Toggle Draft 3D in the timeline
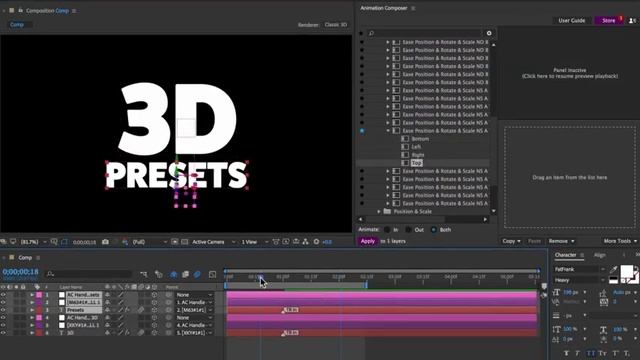640x360 pixels. tap(159, 274)
